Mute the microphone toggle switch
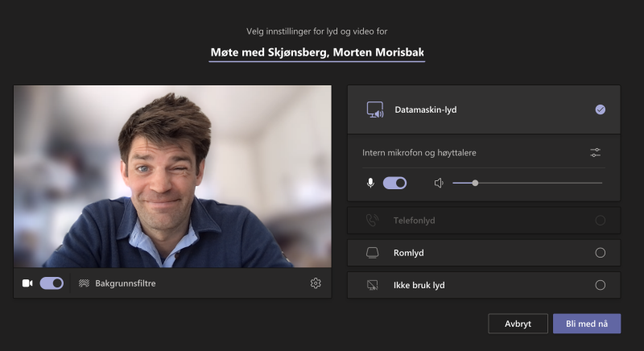The image size is (644, 351). coord(394,183)
